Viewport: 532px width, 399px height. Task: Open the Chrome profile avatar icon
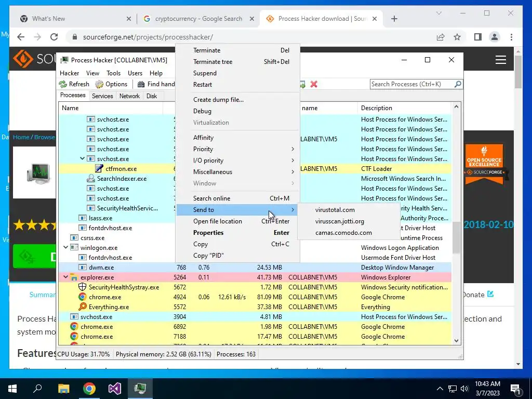point(495,37)
